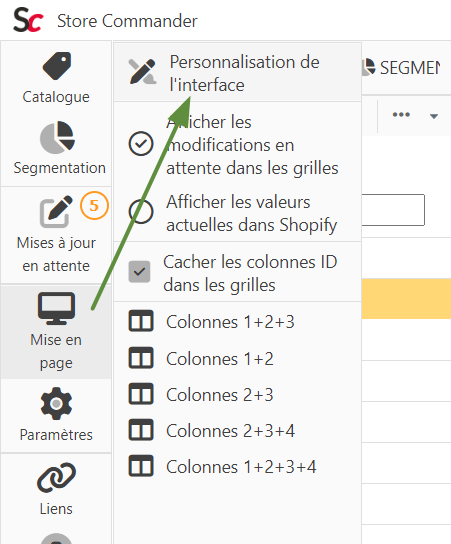Click the Personnalisation de l'interface pencil icon
Screen dimensions: 451x544
tap(142, 72)
